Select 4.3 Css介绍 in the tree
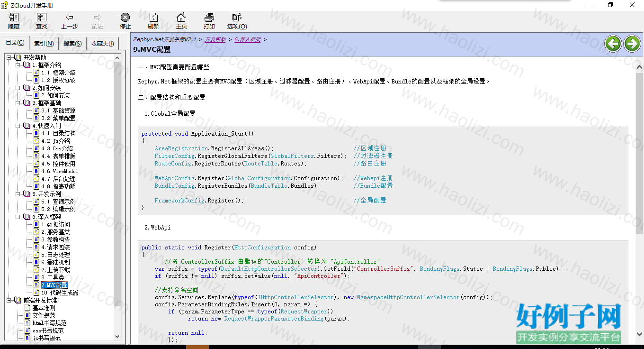This screenshot has width=644, height=349. pyautogui.click(x=57, y=148)
